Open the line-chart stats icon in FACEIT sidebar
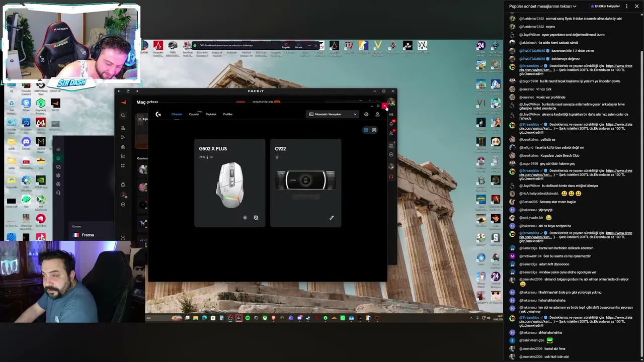Image resolution: width=644 pixels, height=362 pixels. pos(123,156)
